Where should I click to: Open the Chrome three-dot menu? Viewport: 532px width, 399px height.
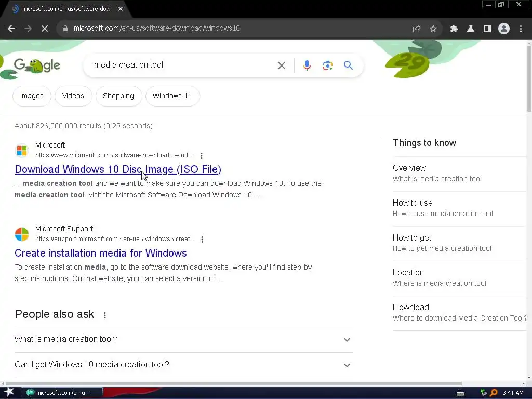click(x=521, y=29)
